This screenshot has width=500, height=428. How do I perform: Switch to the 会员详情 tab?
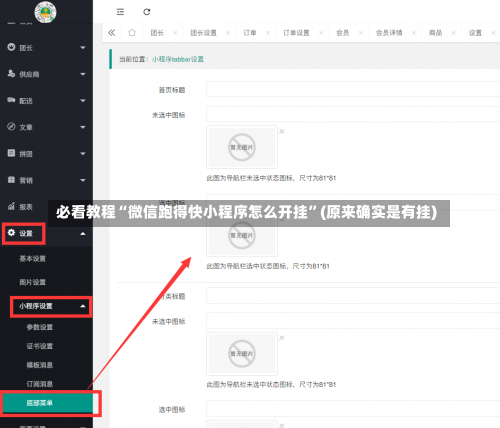[389, 33]
